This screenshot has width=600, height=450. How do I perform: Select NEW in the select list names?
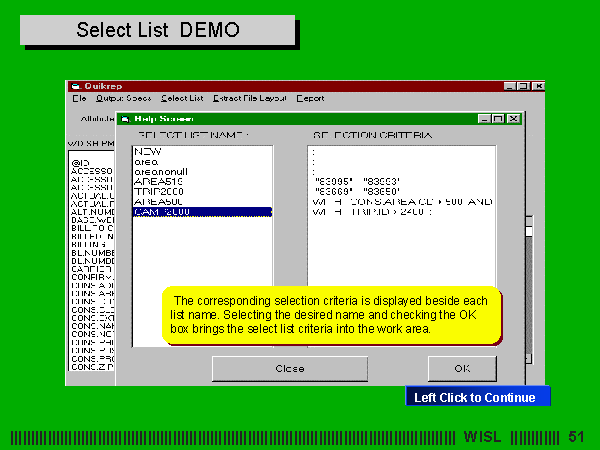coord(147,150)
